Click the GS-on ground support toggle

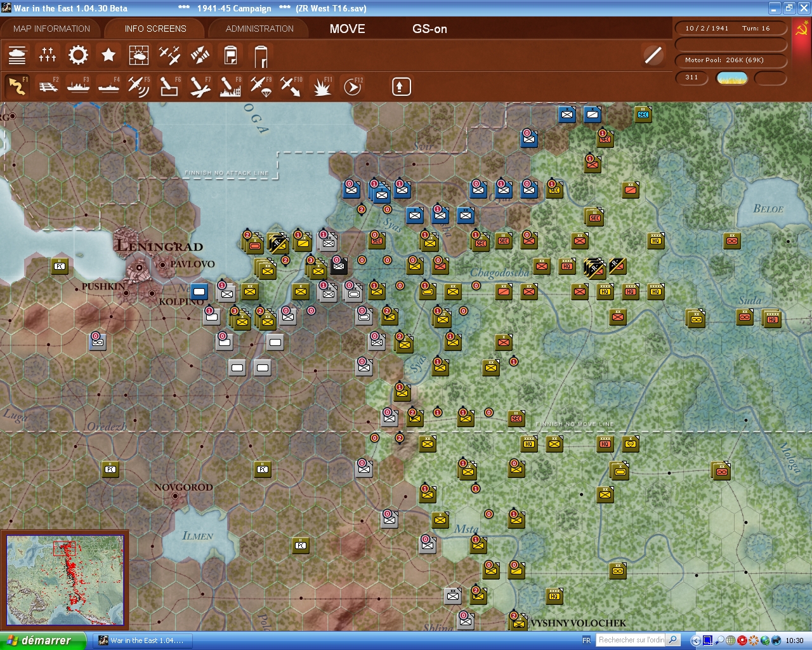tap(429, 29)
